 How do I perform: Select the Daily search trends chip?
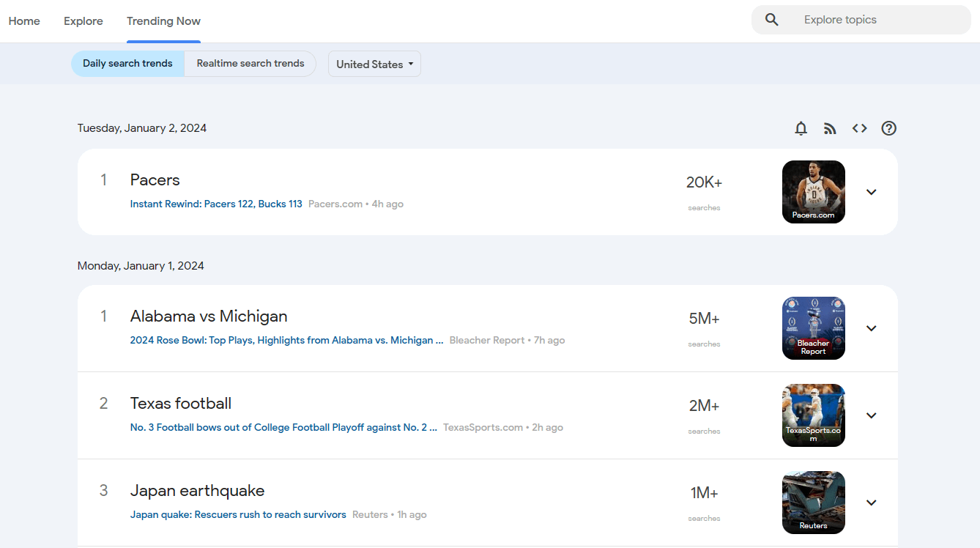pos(127,64)
